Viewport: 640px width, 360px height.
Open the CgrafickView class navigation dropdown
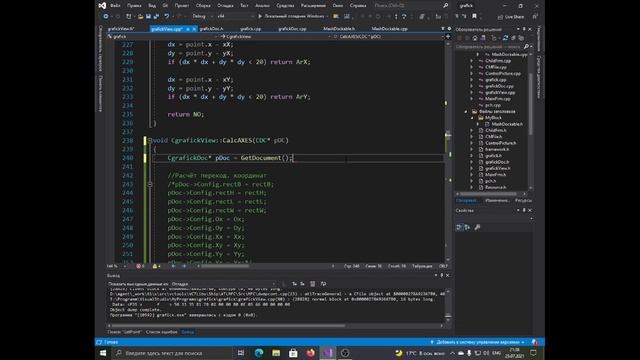[x=276, y=37]
